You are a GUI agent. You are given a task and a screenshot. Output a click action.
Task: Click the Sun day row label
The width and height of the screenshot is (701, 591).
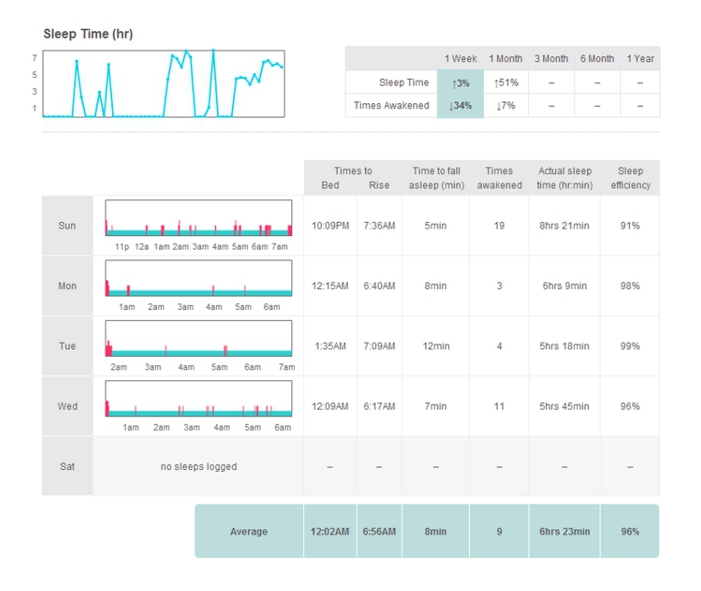pyautogui.click(x=67, y=226)
